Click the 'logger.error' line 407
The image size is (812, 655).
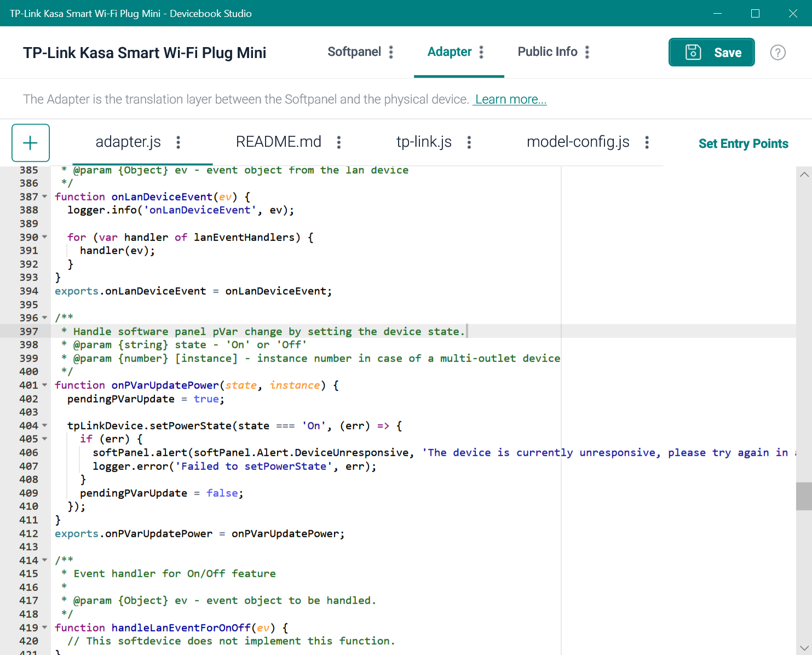tap(235, 466)
